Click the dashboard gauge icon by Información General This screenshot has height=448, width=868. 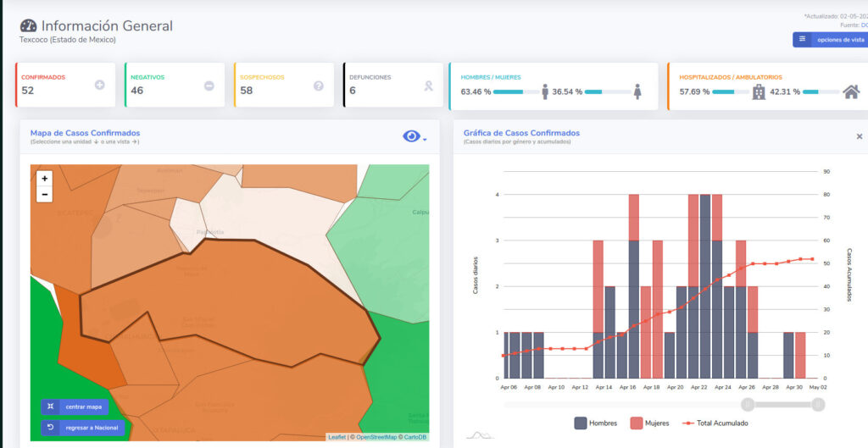click(28, 26)
